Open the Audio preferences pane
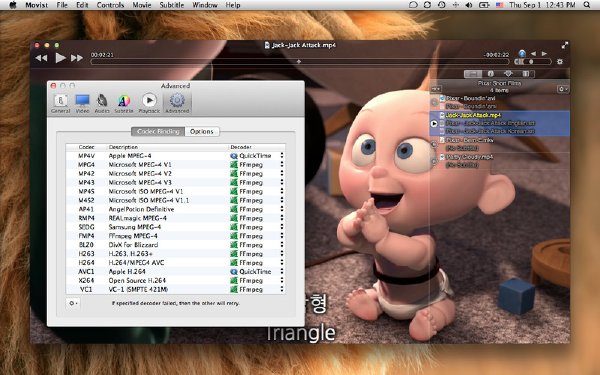 pos(102,103)
